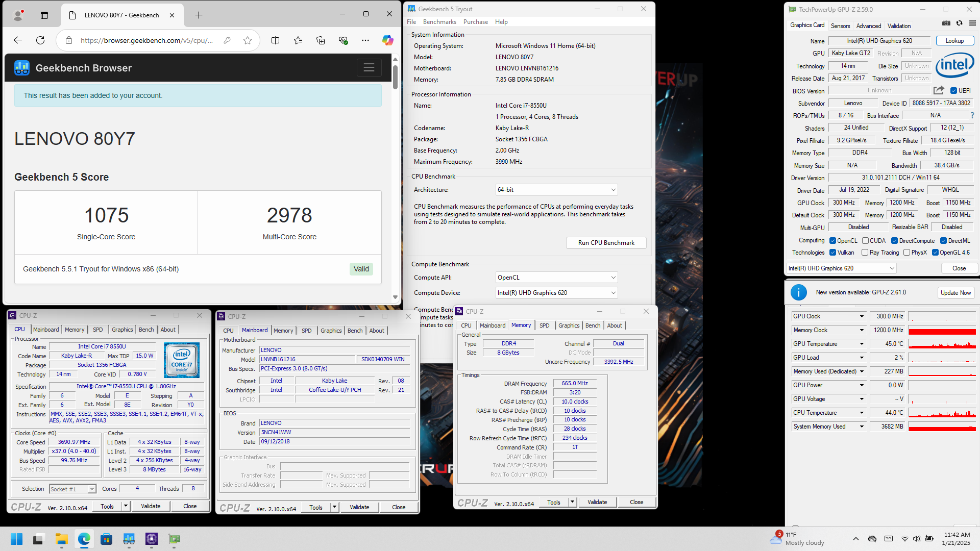Screen dimensions: 980x551
Task: Open the Edge settings and more menu
Action: click(365, 40)
